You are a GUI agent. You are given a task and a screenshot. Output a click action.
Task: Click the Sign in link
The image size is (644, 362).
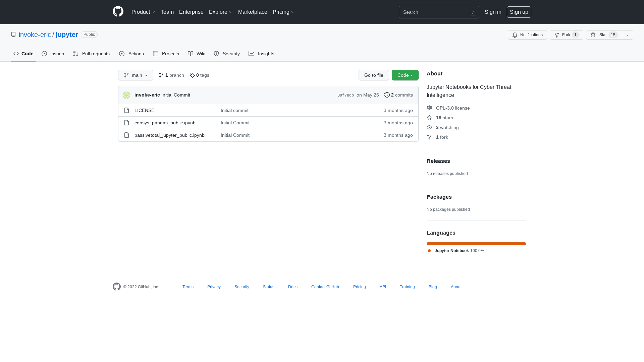[493, 12]
